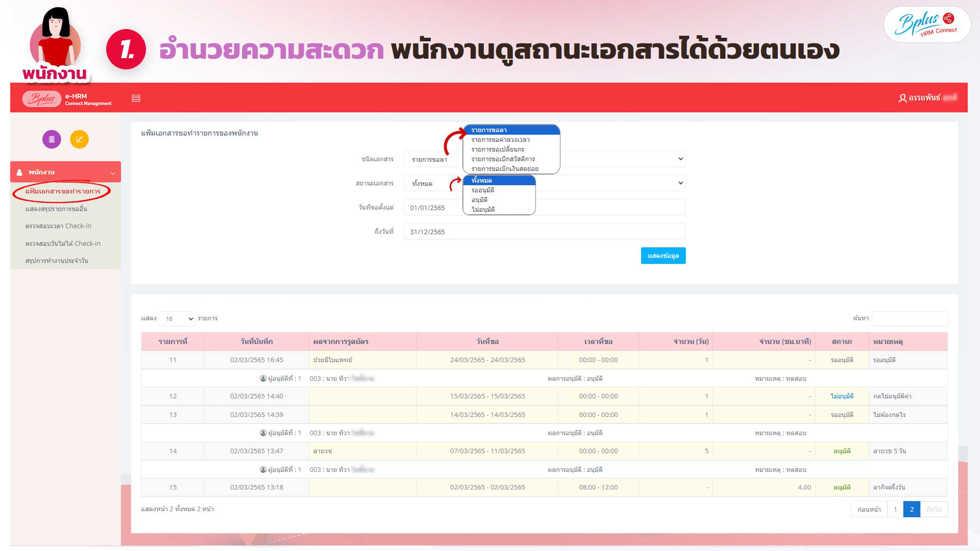Open the rows-per-page dropdown showing 10

tap(177, 319)
